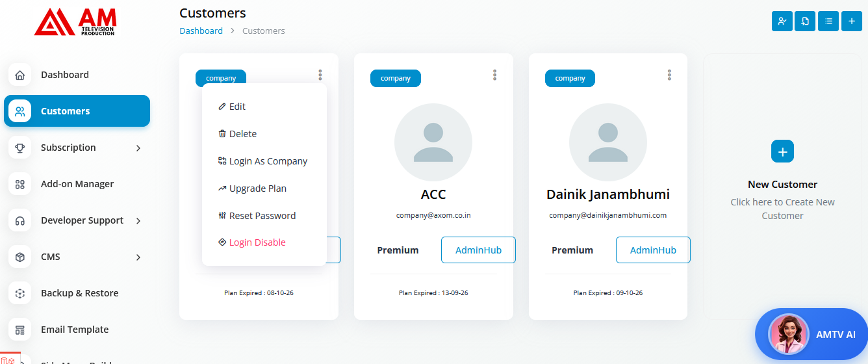
Task: Click the user-check icon in top toolbar
Action: point(782,21)
